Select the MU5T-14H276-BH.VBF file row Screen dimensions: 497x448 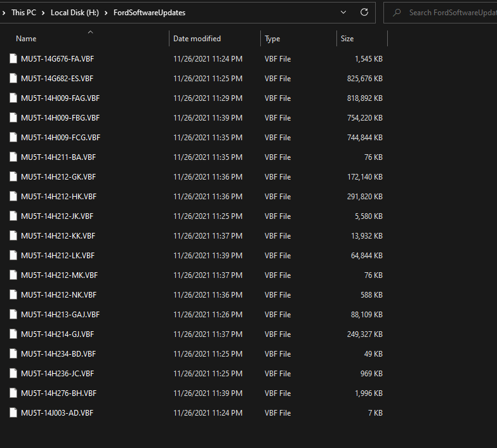coord(58,393)
